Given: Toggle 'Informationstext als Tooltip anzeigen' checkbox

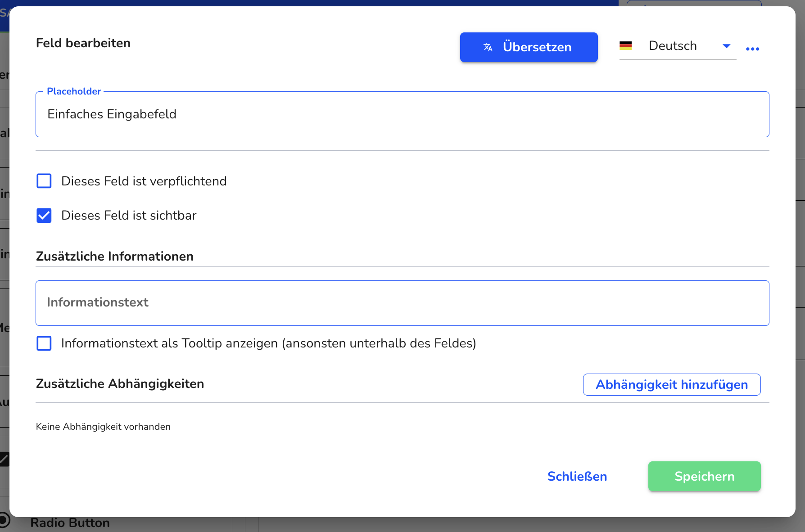Looking at the screenshot, I should pyautogui.click(x=44, y=343).
